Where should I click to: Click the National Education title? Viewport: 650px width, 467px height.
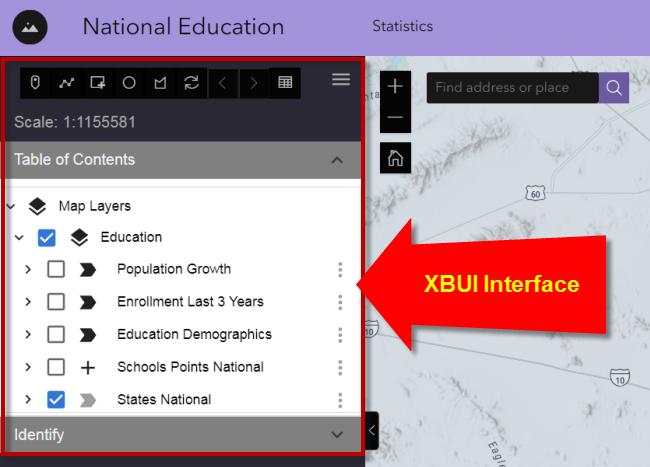(x=183, y=27)
